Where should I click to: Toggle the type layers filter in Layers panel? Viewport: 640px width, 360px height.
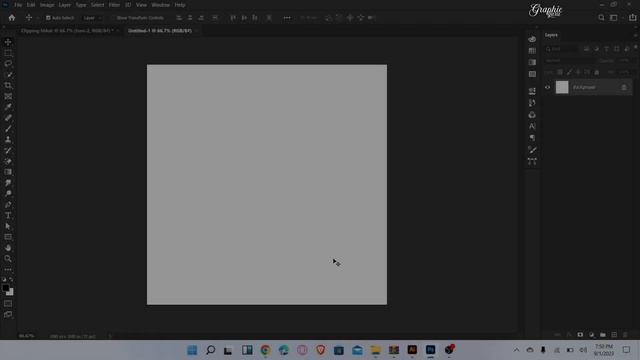pyautogui.click(x=607, y=49)
